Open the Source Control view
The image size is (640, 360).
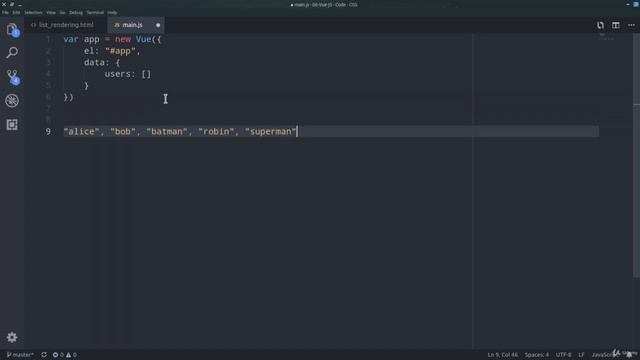click(12, 77)
